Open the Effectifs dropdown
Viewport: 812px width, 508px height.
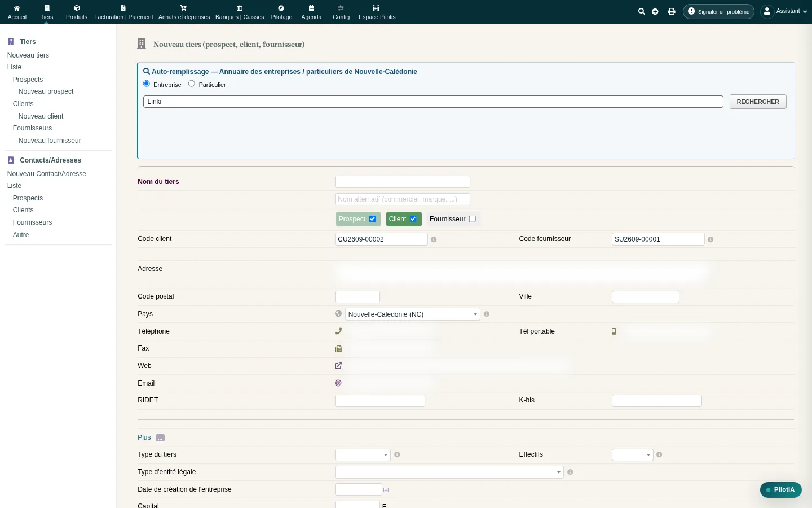(x=632, y=455)
